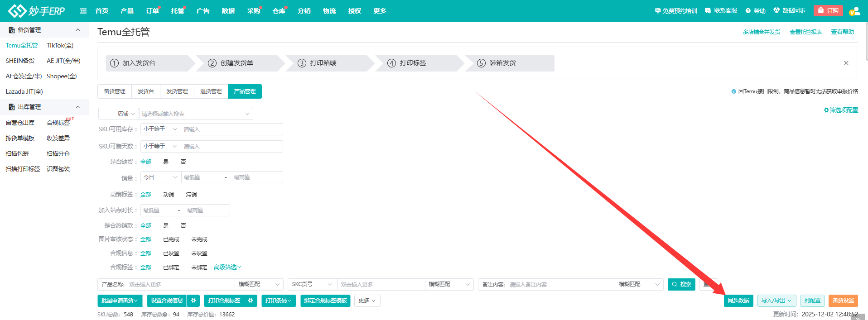Open 联系客服 chat

point(721,11)
